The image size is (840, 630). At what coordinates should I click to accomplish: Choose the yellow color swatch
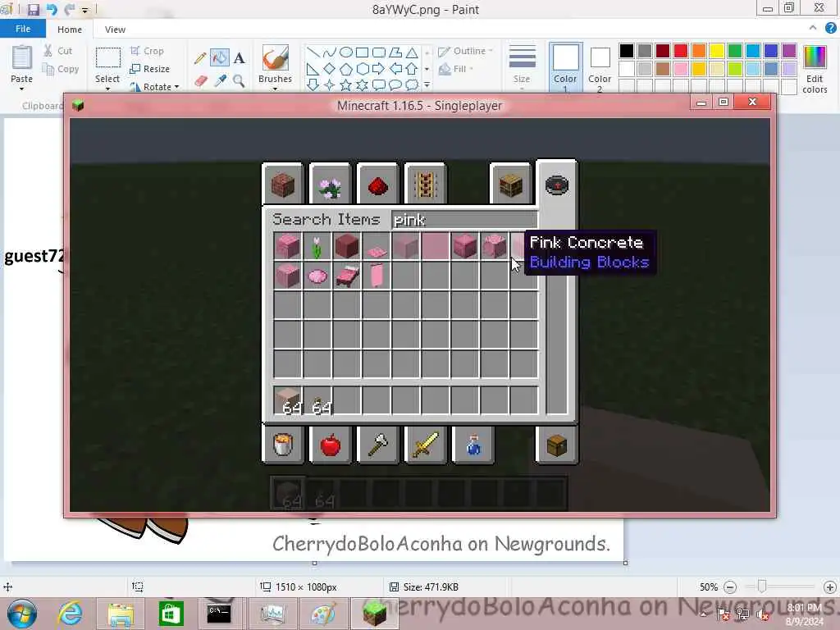(717, 50)
